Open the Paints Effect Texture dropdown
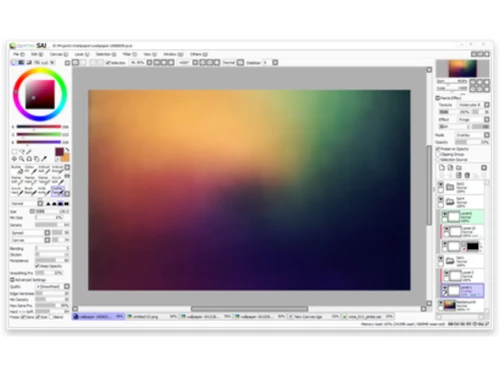The width and height of the screenshot is (500, 375). [473, 105]
